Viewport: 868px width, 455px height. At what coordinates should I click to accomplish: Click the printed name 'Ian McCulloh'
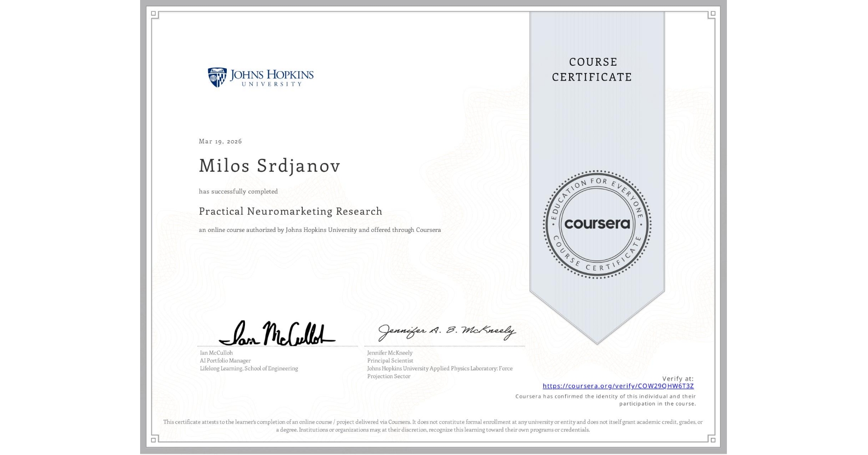[x=216, y=353]
